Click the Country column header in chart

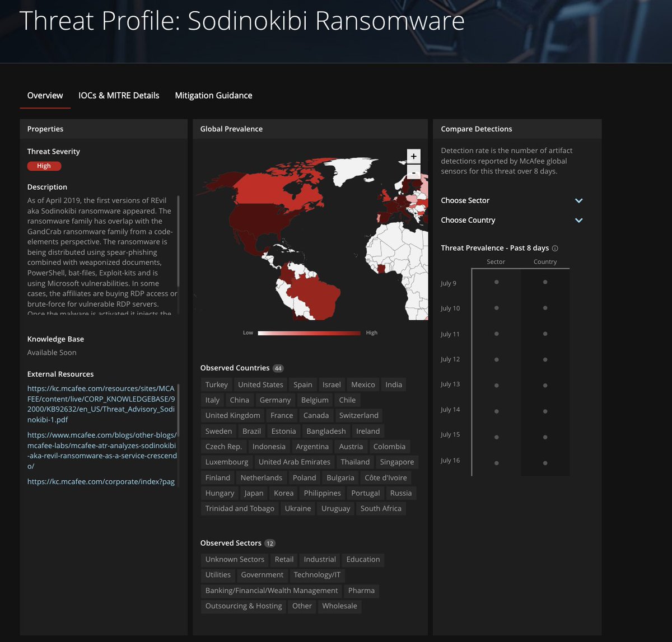coord(545,262)
